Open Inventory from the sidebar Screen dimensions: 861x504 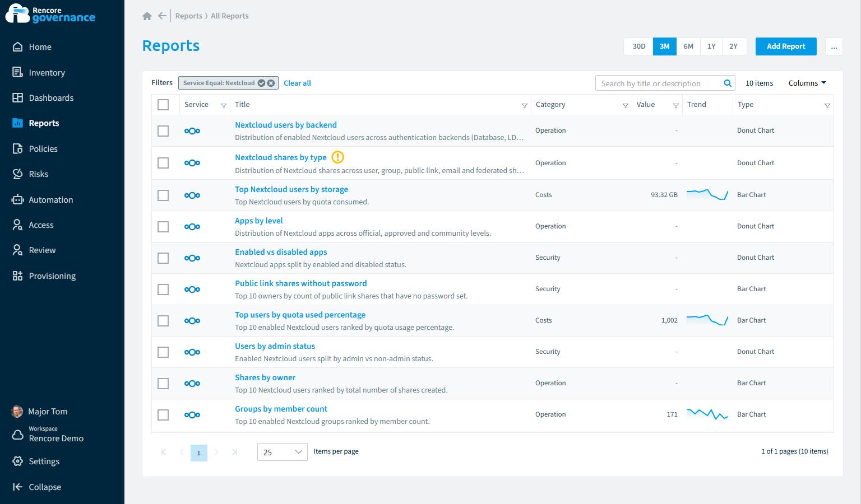coord(47,73)
